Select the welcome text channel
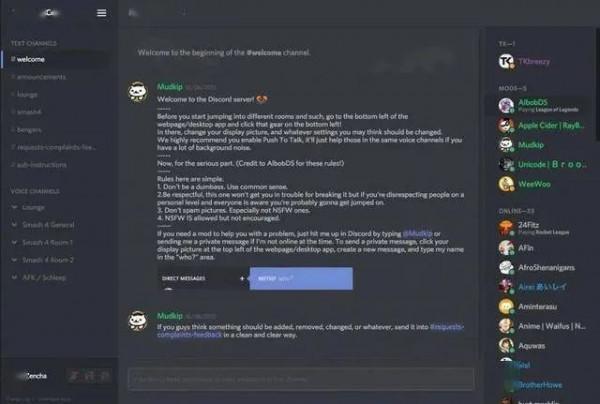This screenshot has height=404, width=600. (x=54, y=59)
